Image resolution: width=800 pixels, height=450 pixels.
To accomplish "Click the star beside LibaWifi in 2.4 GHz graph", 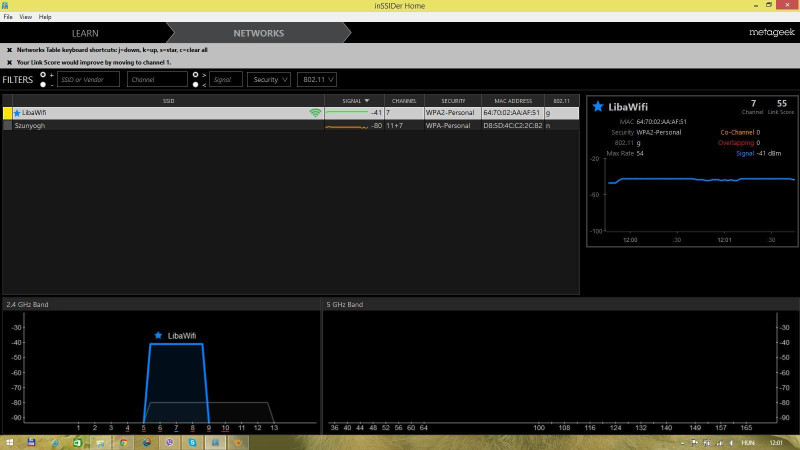I will pyautogui.click(x=158, y=335).
